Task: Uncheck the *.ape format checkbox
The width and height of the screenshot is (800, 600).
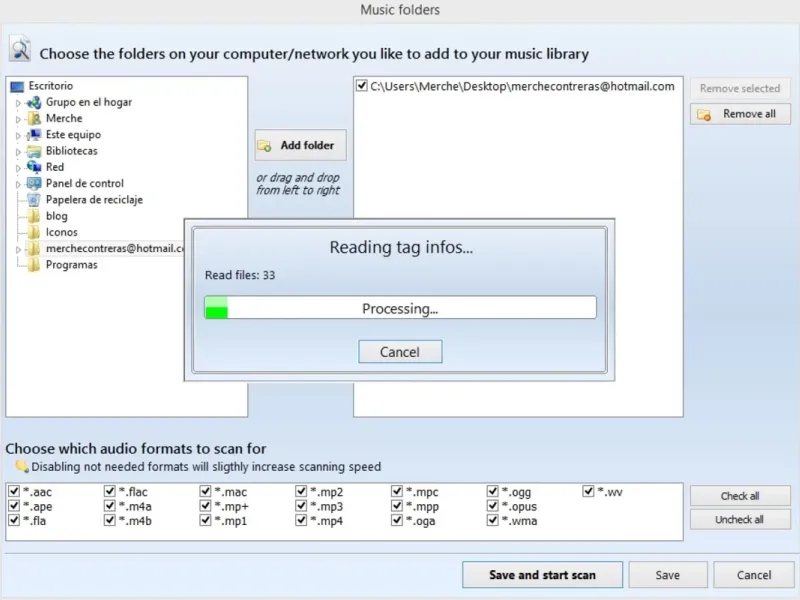Action: click(14, 506)
